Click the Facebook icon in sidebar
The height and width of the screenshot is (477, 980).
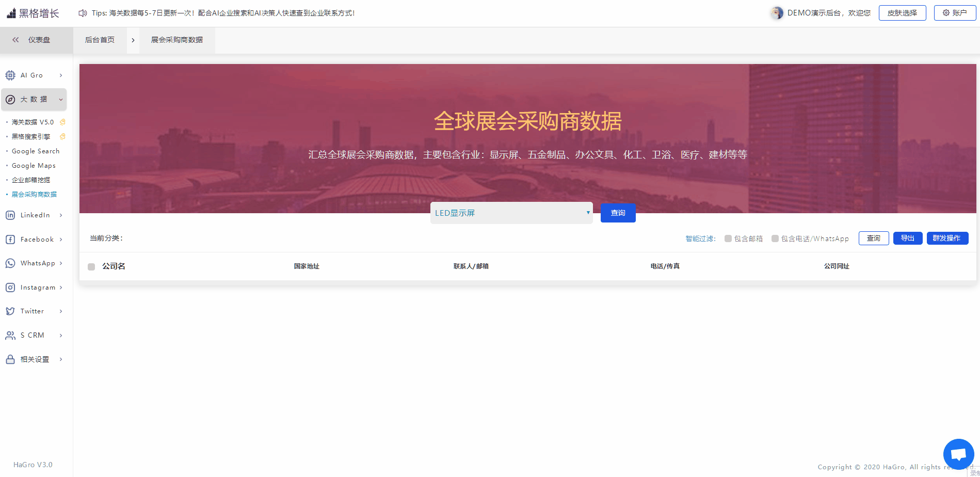click(10, 240)
